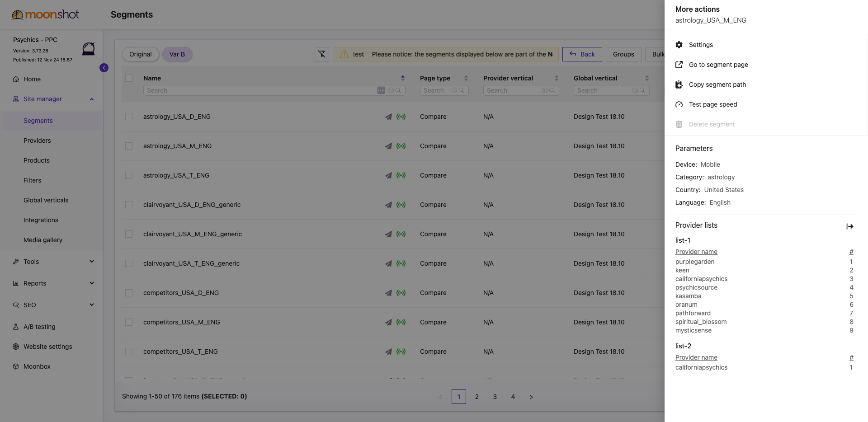
Task: Expand SEO menu chevron
Action: coord(92,305)
